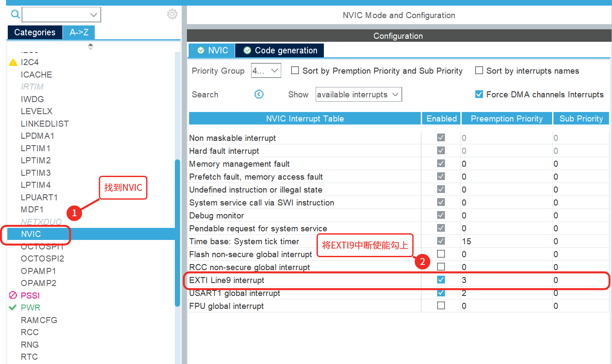Select RAMCFG in the list
Screen dimensions: 612x364
click(39, 320)
